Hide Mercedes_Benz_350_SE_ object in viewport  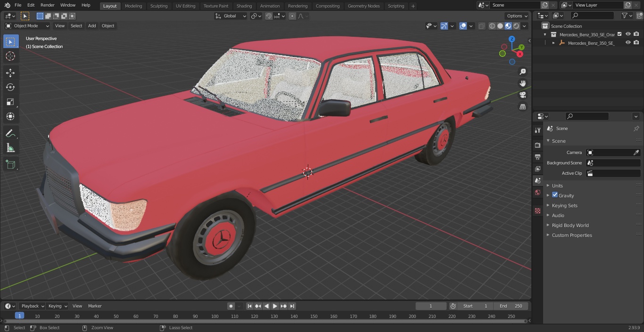pos(628,43)
